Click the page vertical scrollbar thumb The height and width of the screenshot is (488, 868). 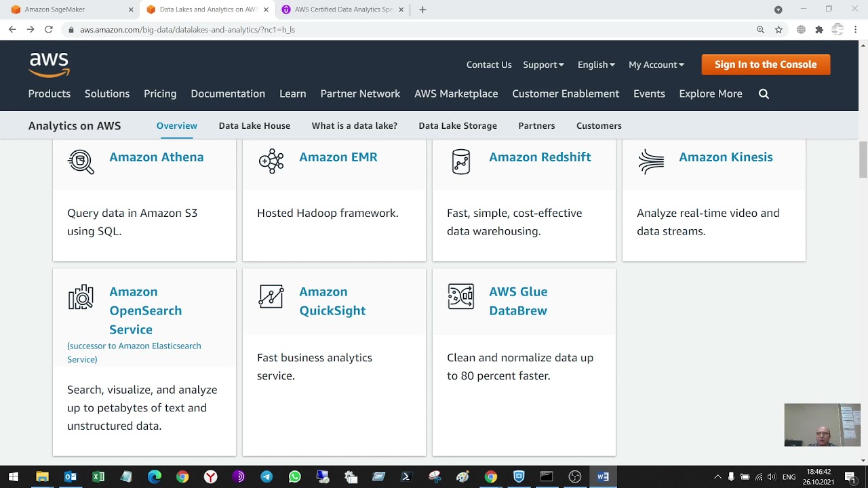click(x=863, y=159)
